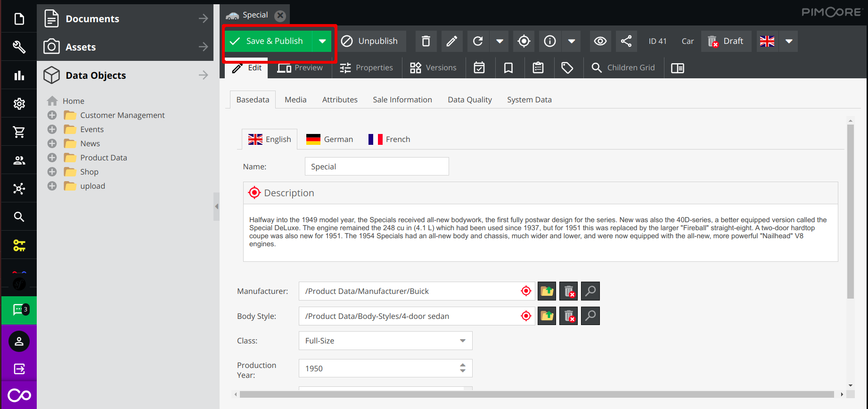This screenshot has height=409, width=868.
Task: Open the Properties tab
Action: [367, 68]
